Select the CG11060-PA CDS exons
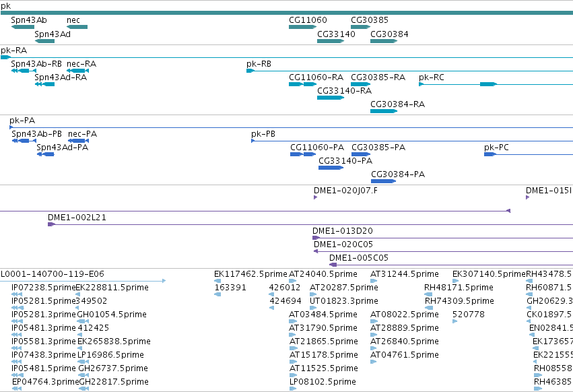573x392 pixels. click(x=303, y=154)
